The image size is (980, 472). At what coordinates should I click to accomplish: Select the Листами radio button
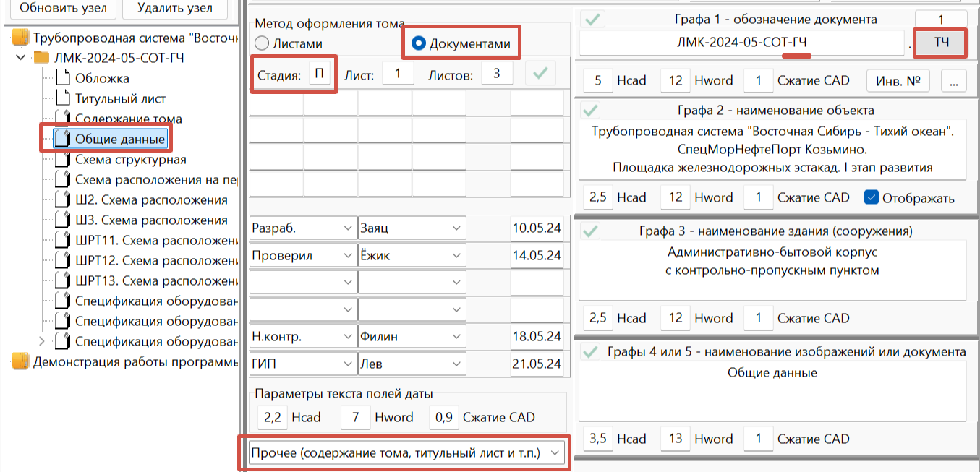tap(262, 44)
